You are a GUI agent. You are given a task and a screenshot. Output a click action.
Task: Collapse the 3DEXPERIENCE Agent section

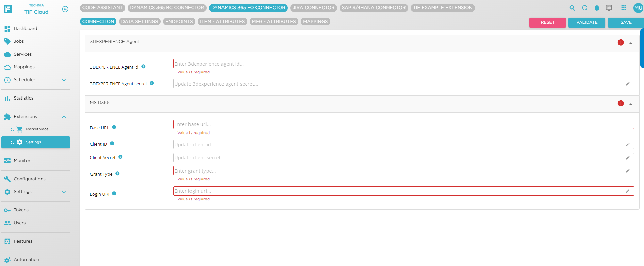coord(630,43)
